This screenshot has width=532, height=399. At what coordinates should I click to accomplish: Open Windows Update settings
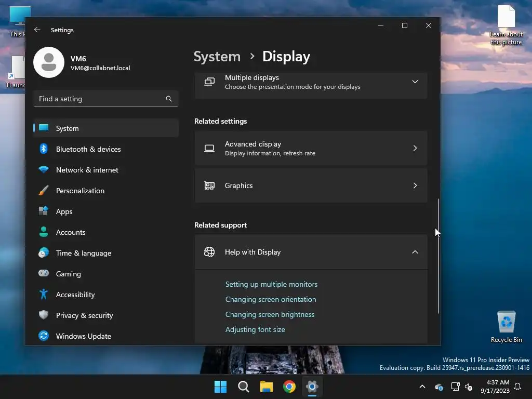pos(106,336)
